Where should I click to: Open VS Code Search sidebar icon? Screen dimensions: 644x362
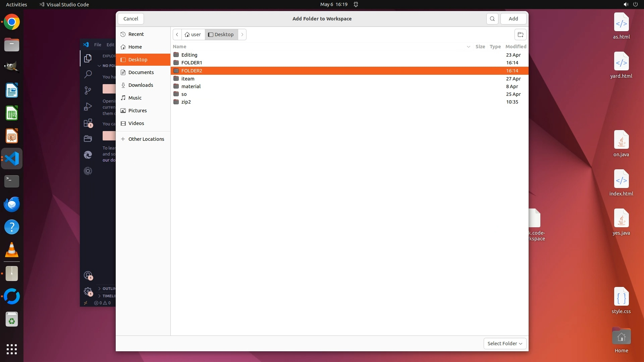tap(88, 74)
